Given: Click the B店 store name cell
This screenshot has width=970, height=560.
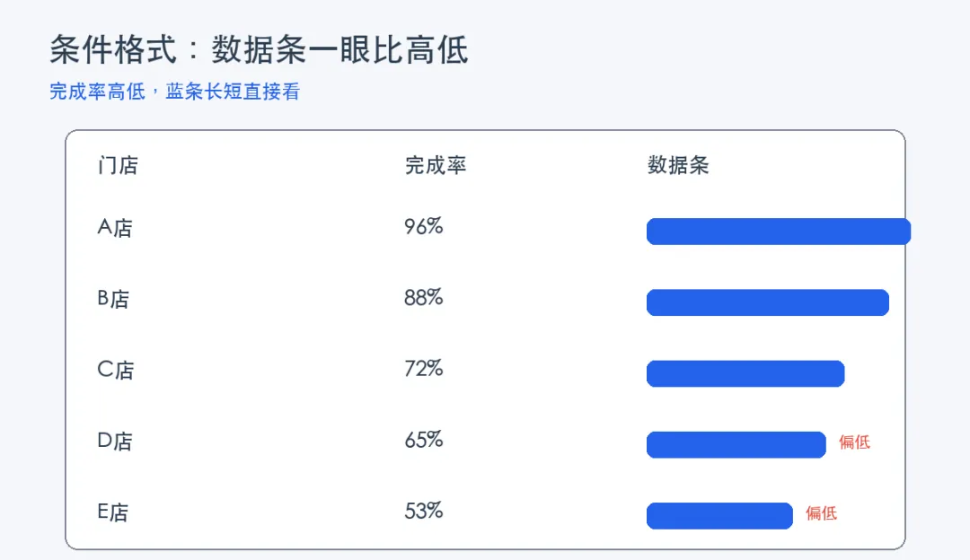Looking at the screenshot, I should [113, 299].
